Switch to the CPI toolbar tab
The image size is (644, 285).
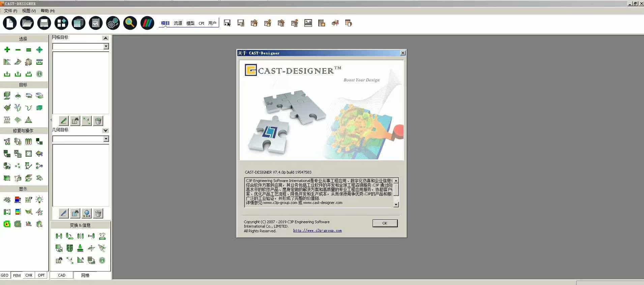202,23
